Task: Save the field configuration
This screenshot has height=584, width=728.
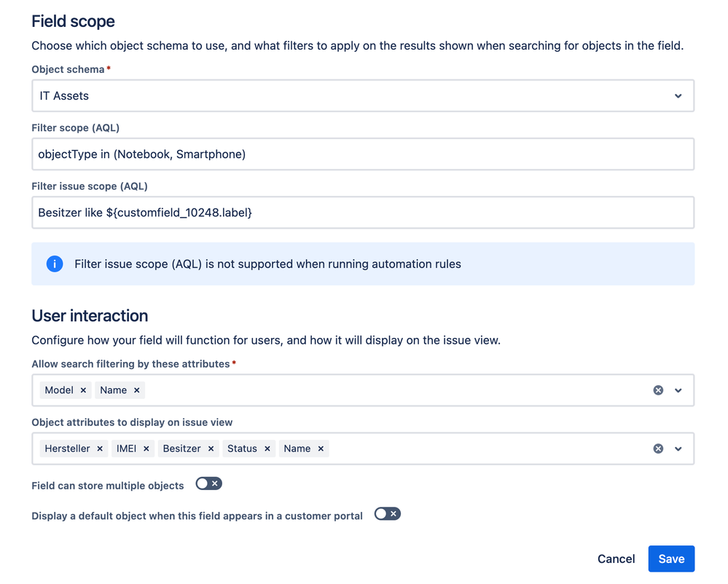Action: [x=670, y=559]
